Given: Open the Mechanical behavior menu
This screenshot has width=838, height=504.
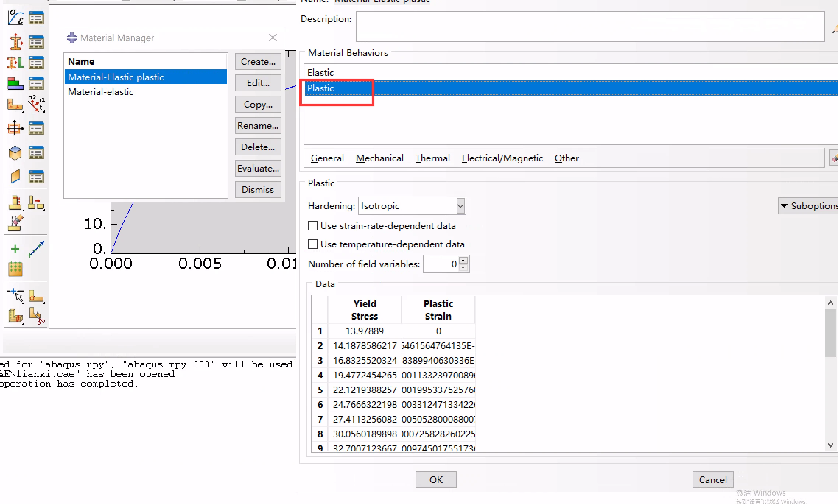Looking at the screenshot, I should click(379, 158).
